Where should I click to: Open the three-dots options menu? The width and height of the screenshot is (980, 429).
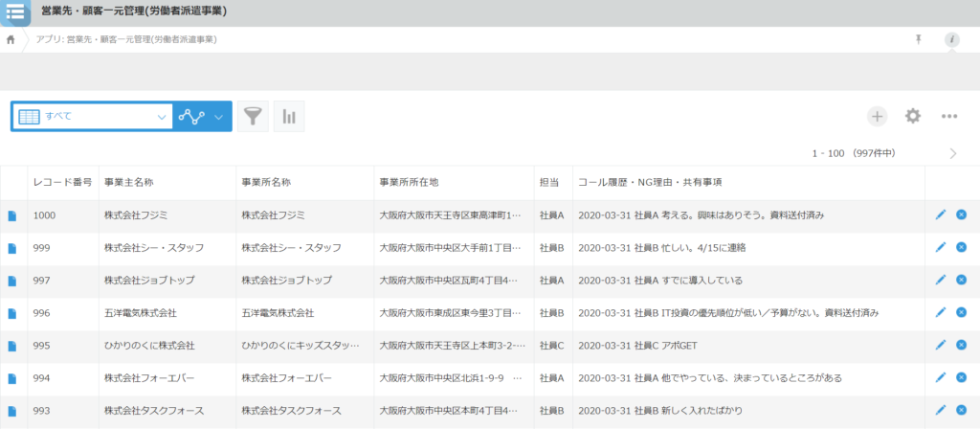[949, 116]
